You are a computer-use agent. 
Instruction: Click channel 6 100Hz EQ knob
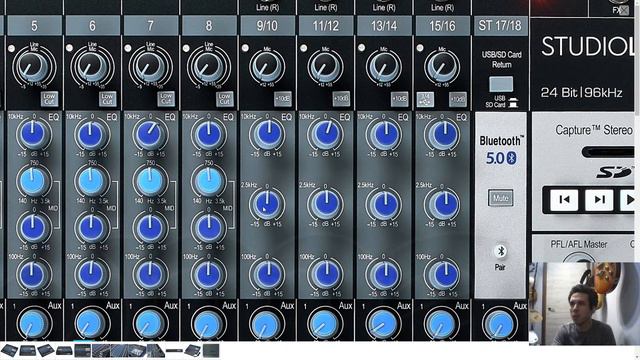pos(92,274)
